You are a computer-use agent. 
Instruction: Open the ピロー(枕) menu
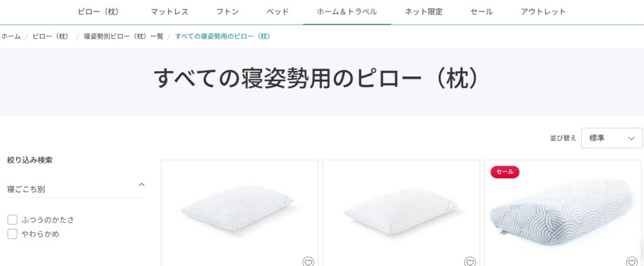[99, 11]
